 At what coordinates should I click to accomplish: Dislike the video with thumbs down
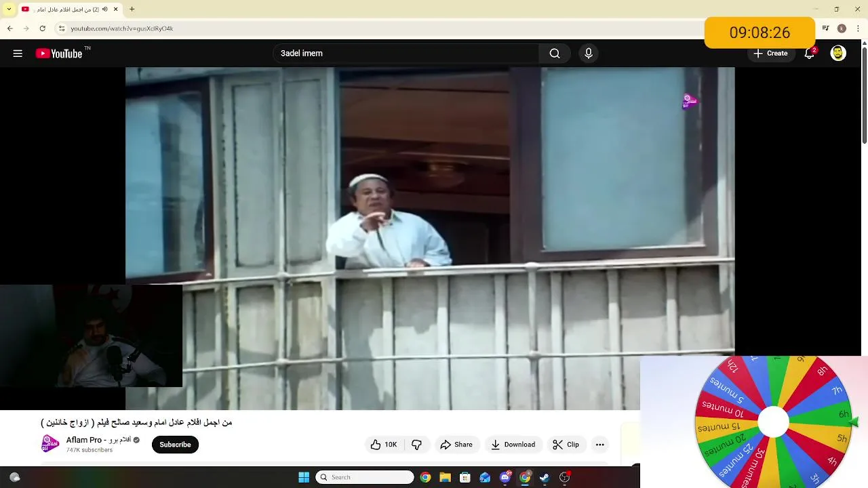(416, 445)
